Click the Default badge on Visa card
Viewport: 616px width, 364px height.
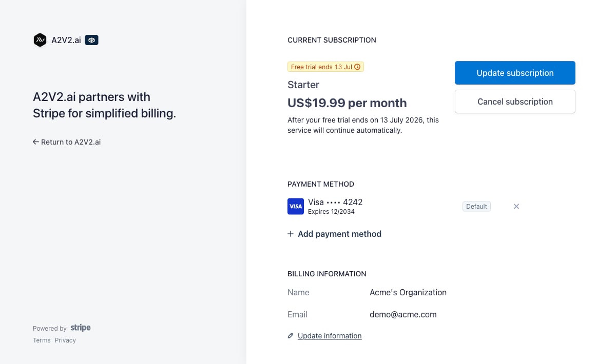(x=476, y=206)
